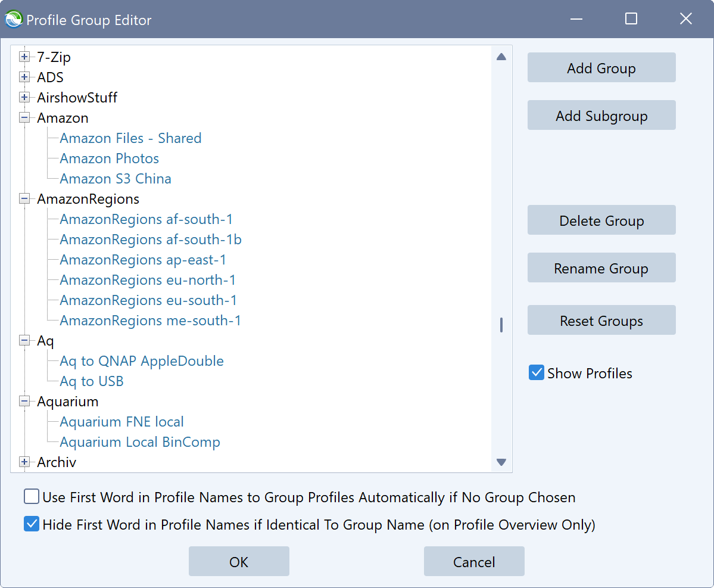Click the scrollbar down arrow

tap(501, 462)
